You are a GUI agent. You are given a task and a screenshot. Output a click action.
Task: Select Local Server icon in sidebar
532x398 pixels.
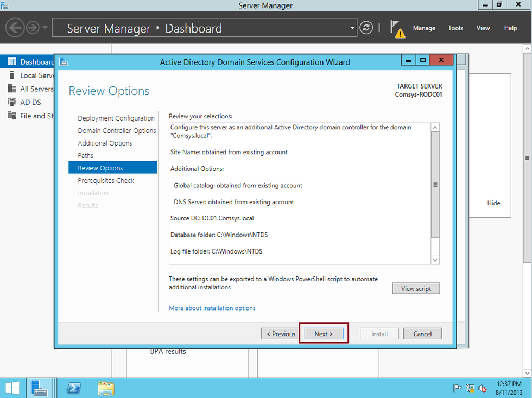point(12,75)
